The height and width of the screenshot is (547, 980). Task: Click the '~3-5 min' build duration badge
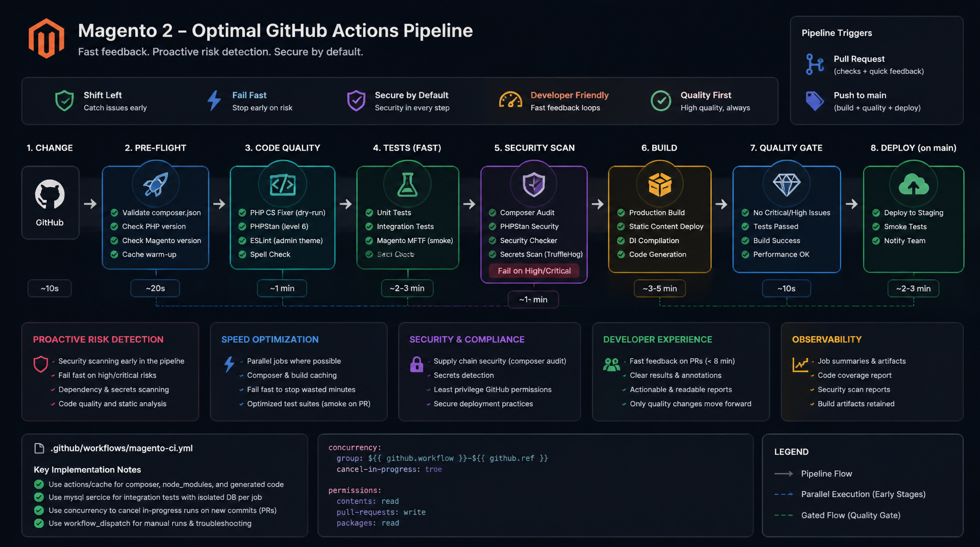pos(659,288)
